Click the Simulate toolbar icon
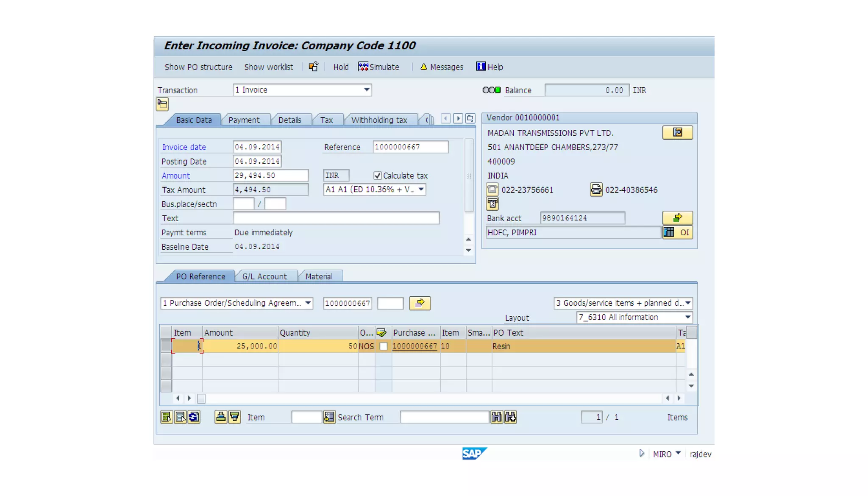This screenshot has height=496, width=868. point(363,67)
